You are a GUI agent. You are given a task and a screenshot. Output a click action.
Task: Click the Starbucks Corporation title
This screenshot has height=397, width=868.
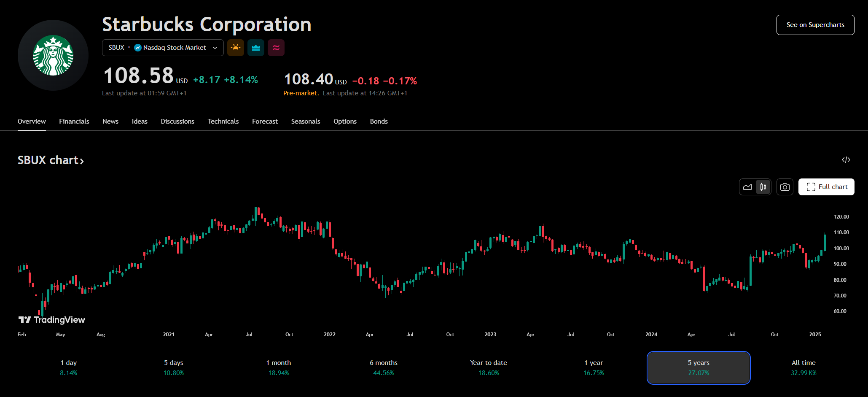[x=207, y=24]
